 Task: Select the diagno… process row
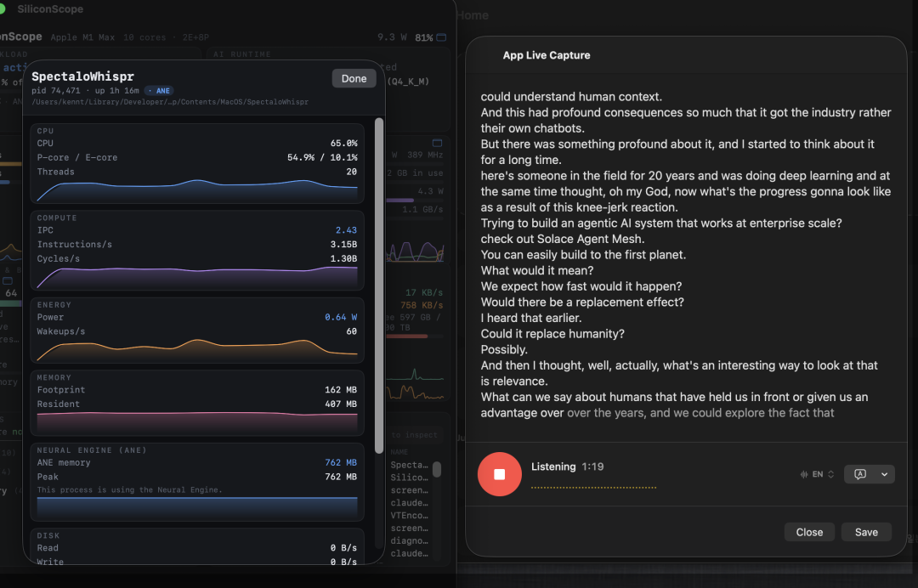click(409, 540)
